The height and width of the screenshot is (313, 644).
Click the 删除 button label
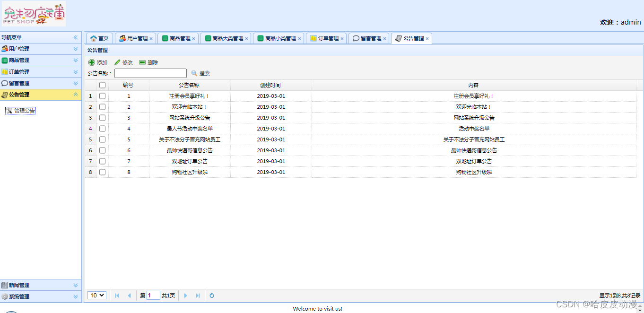tap(153, 62)
